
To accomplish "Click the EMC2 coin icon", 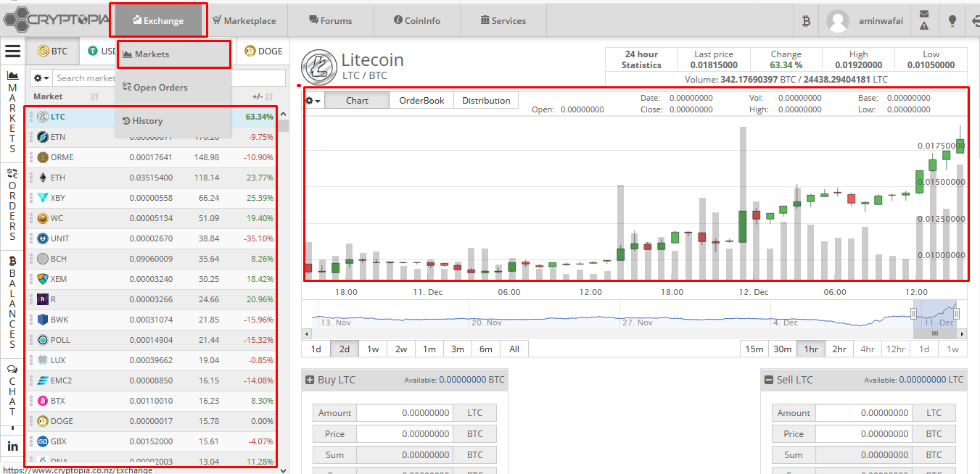I will pyautogui.click(x=42, y=381).
